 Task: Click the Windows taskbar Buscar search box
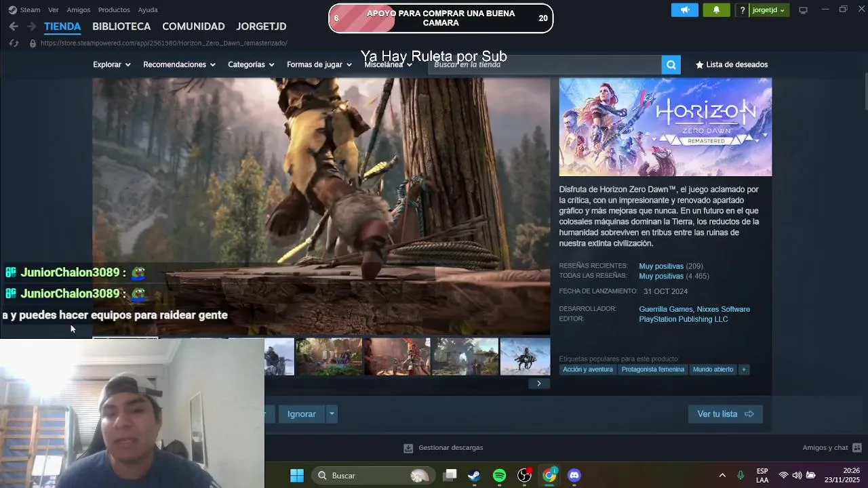click(372, 475)
